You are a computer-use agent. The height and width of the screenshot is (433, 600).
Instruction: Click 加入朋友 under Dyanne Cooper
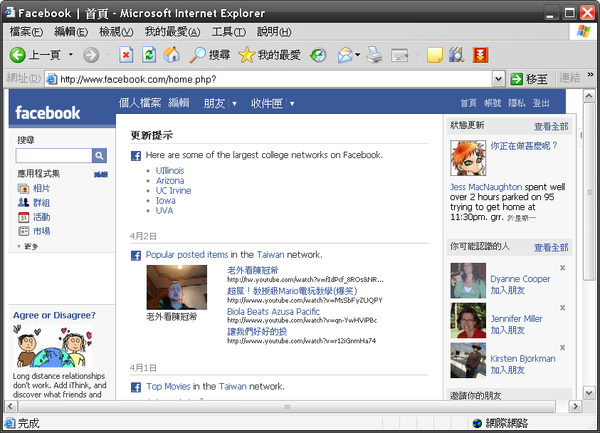click(507, 290)
